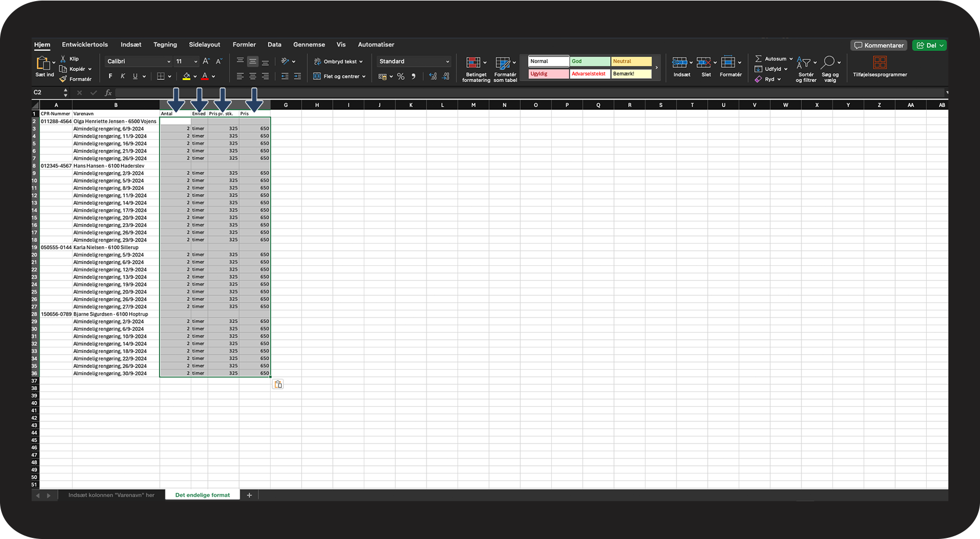Viewport: 980px width, 539px height.
Task: Expand the cell styles gallery arrow
Action: (x=657, y=68)
